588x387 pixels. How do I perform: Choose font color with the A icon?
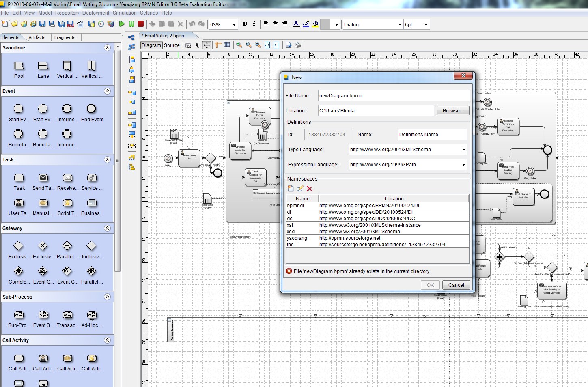(x=297, y=24)
